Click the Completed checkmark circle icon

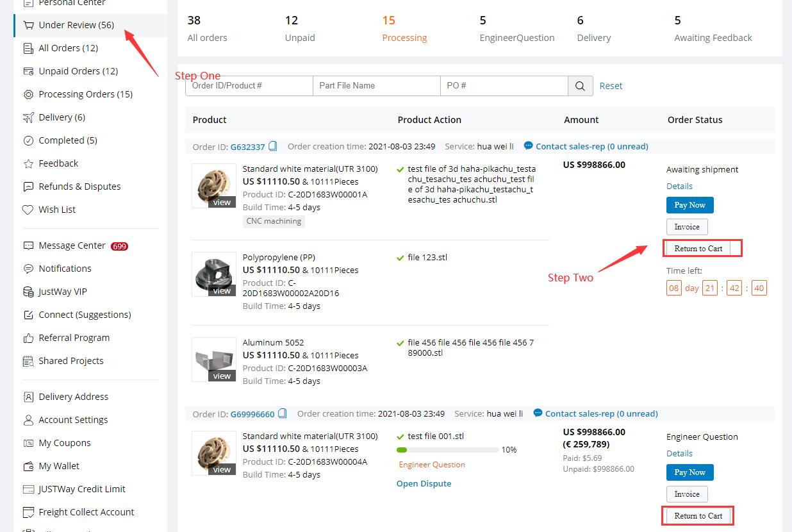(x=28, y=140)
